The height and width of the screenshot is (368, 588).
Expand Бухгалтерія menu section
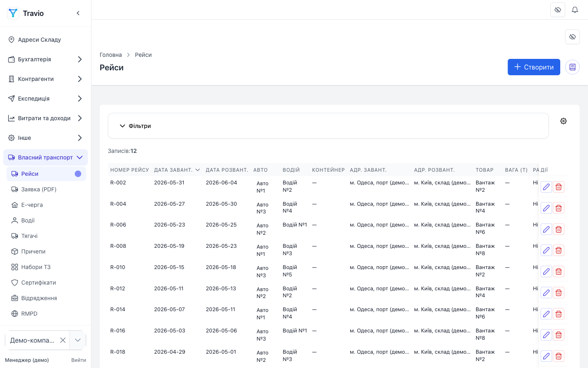coord(45,59)
